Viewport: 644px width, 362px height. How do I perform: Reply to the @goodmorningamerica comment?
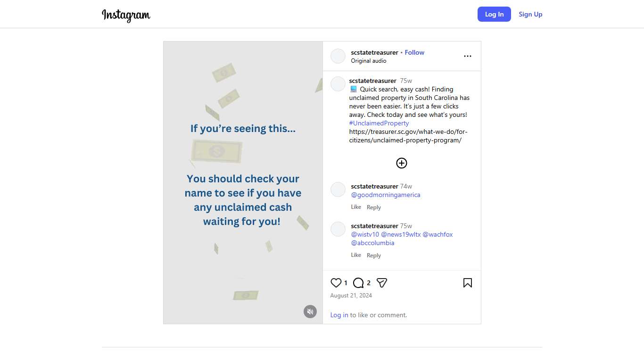tap(373, 207)
